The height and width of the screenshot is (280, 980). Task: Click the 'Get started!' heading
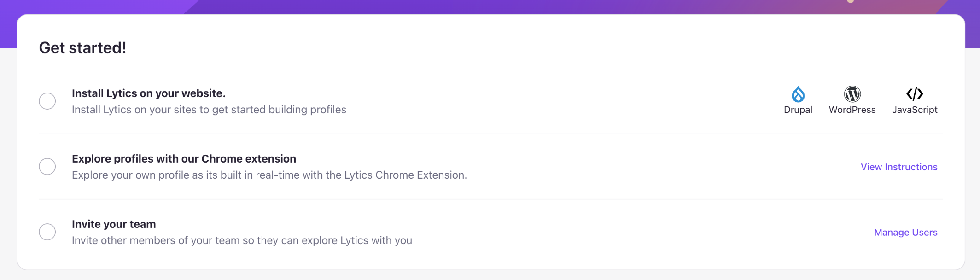(x=82, y=48)
